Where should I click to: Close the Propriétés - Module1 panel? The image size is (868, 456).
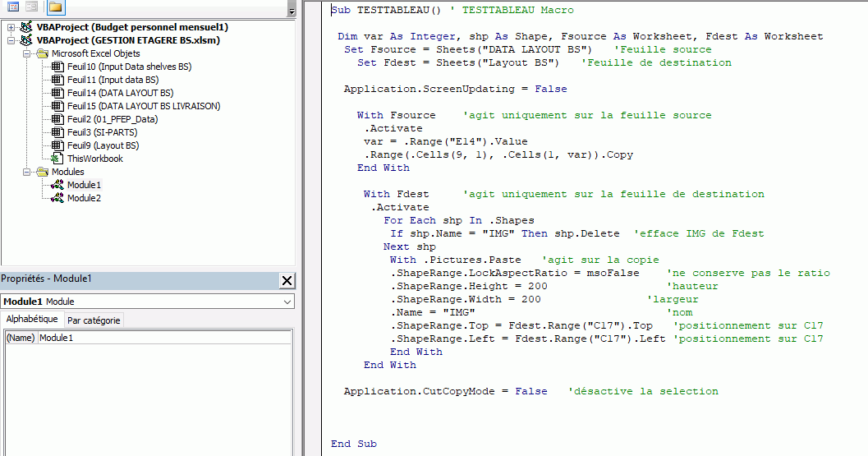pyautogui.click(x=287, y=280)
